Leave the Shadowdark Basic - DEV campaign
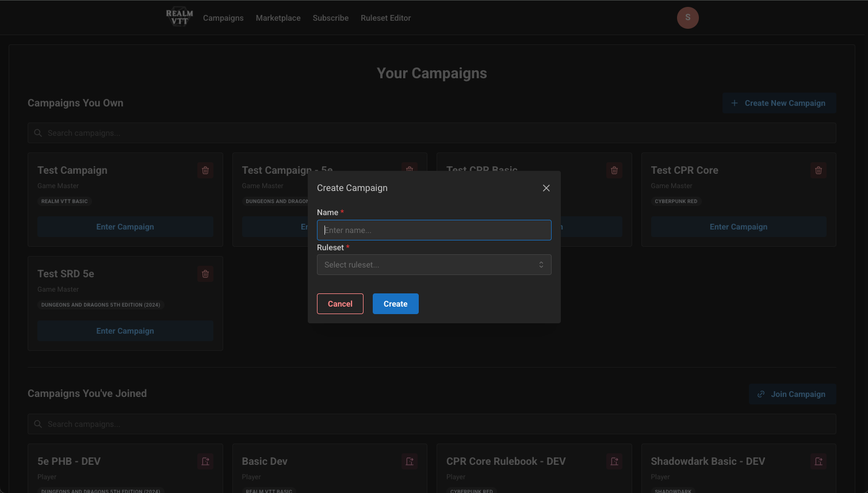 (818, 461)
